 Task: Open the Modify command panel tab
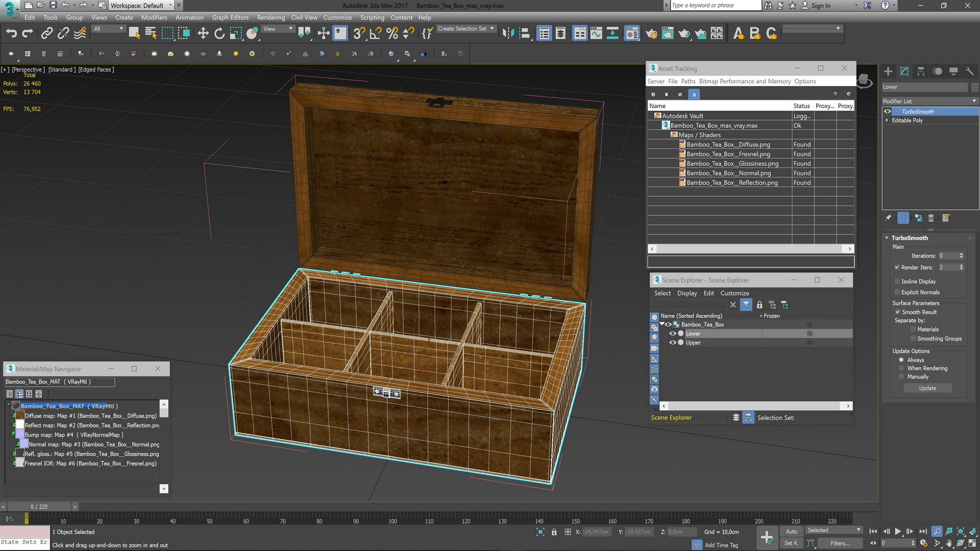[904, 71]
